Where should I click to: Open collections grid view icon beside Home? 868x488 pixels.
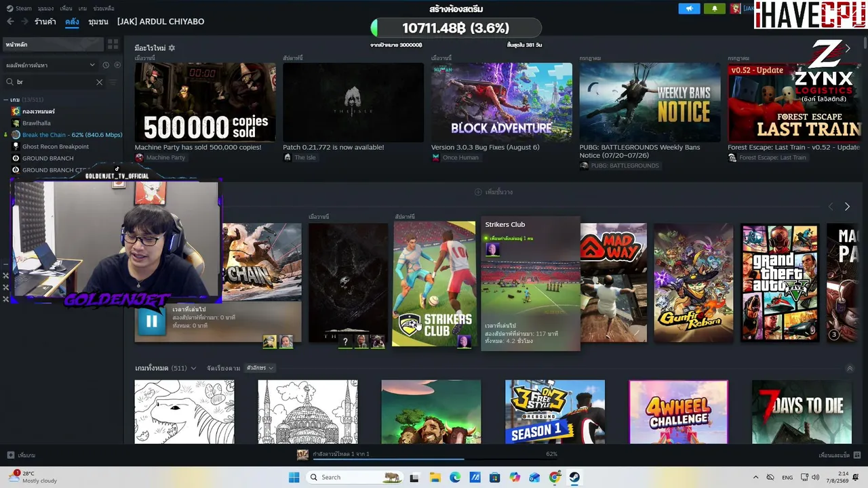(x=113, y=45)
